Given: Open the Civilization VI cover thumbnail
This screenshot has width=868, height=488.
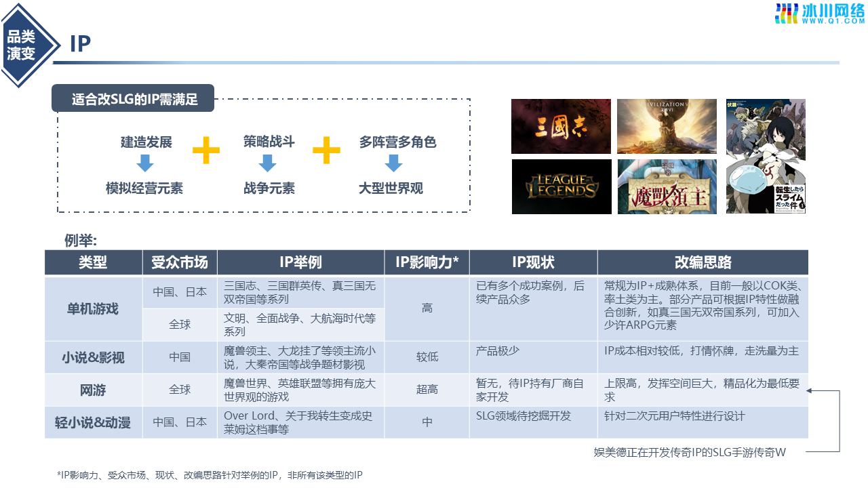Looking at the screenshot, I should (x=667, y=127).
